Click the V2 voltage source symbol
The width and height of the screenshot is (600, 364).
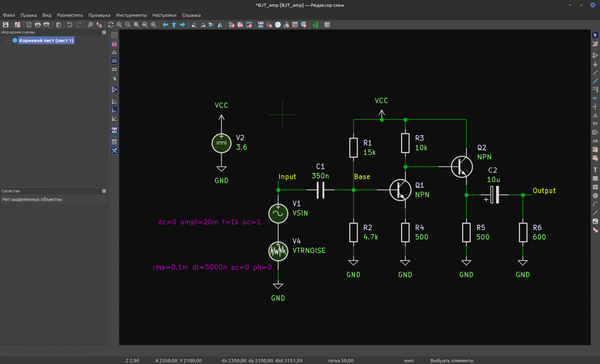point(222,143)
